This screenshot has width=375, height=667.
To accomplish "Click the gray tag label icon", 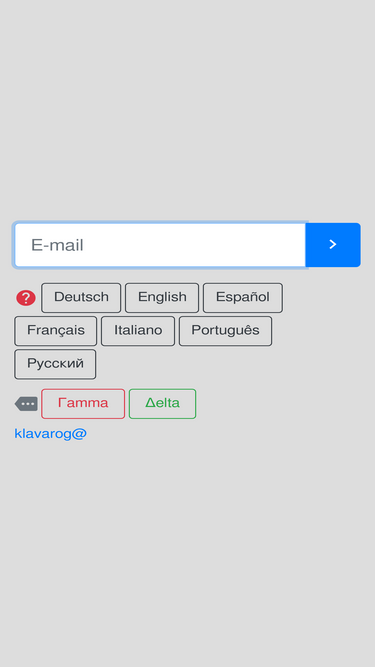I will coord(26,404).
